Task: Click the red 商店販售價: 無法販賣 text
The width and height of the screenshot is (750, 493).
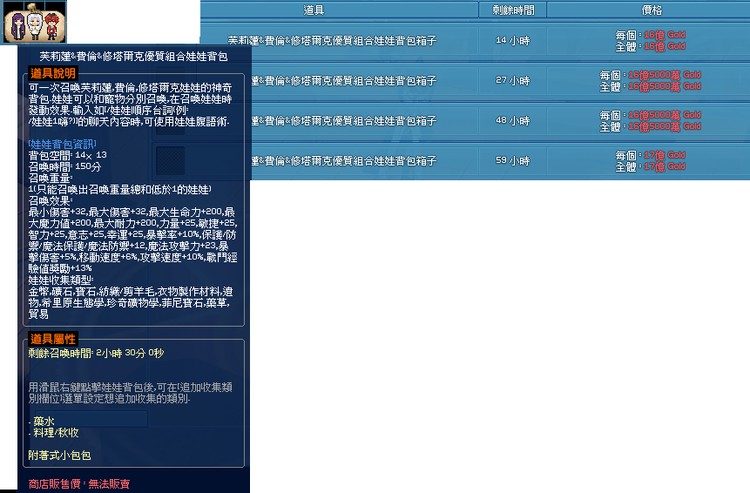Action: [x=79, y=484]
